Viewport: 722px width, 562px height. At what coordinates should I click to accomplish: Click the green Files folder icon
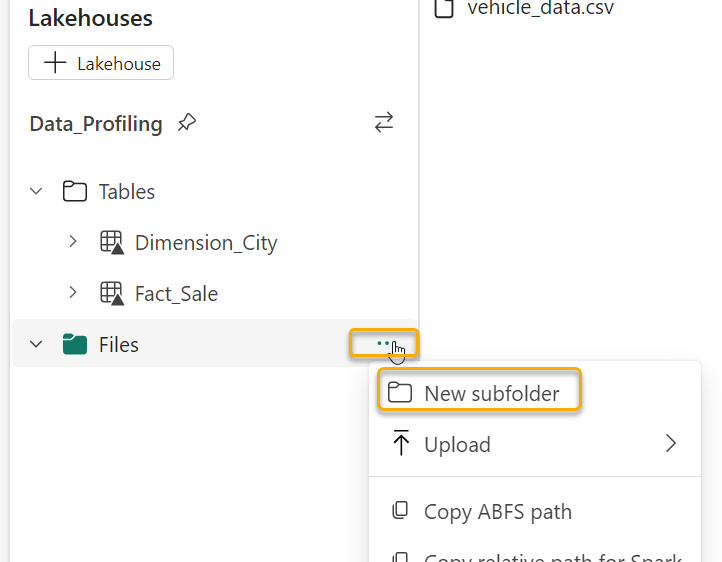[74, 345]
